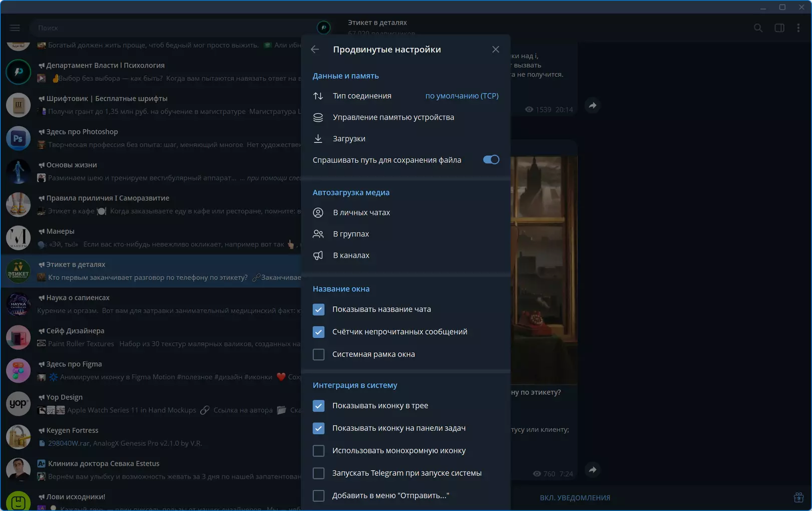Screen dimensions: 812x511
Task: Enable 'Системная рамка окна' checkbox
Action: [318, 354]
